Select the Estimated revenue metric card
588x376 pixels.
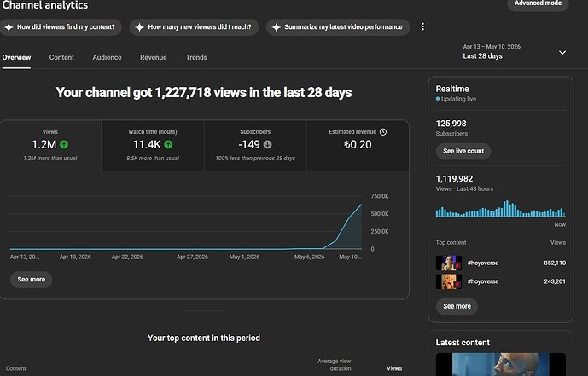tap(358, 145)
